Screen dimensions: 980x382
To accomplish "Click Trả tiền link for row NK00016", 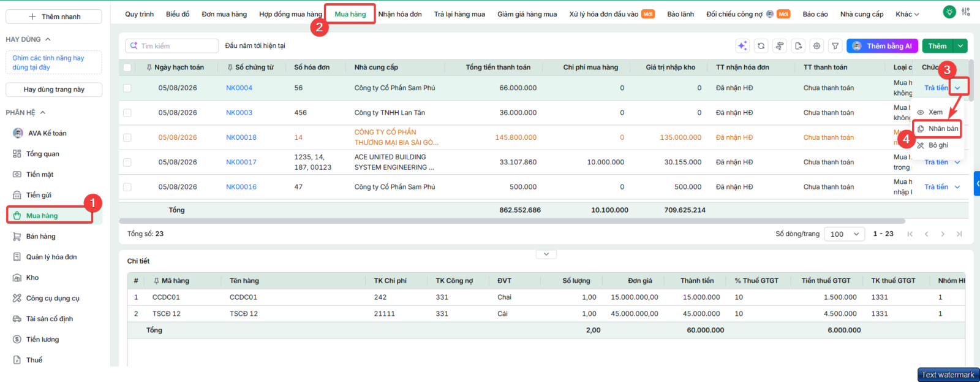I will (936, 187).
